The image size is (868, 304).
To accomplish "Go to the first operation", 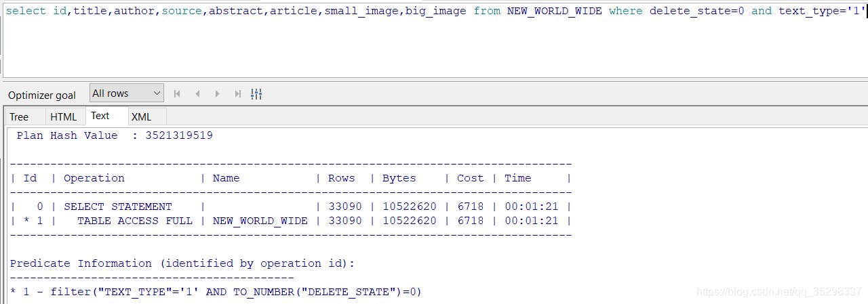I will pyautogui.click(x=178, y=94).
